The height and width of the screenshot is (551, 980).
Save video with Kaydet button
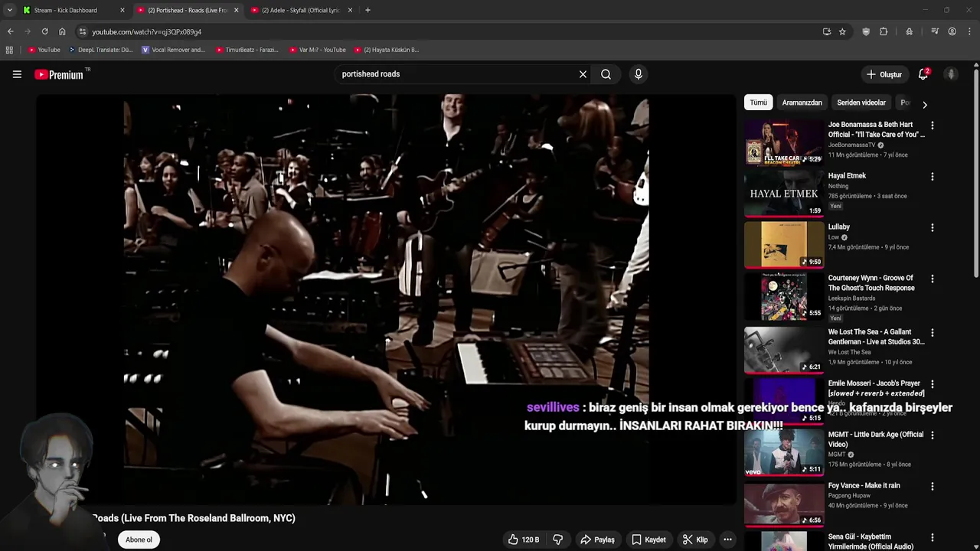[648, 540]
